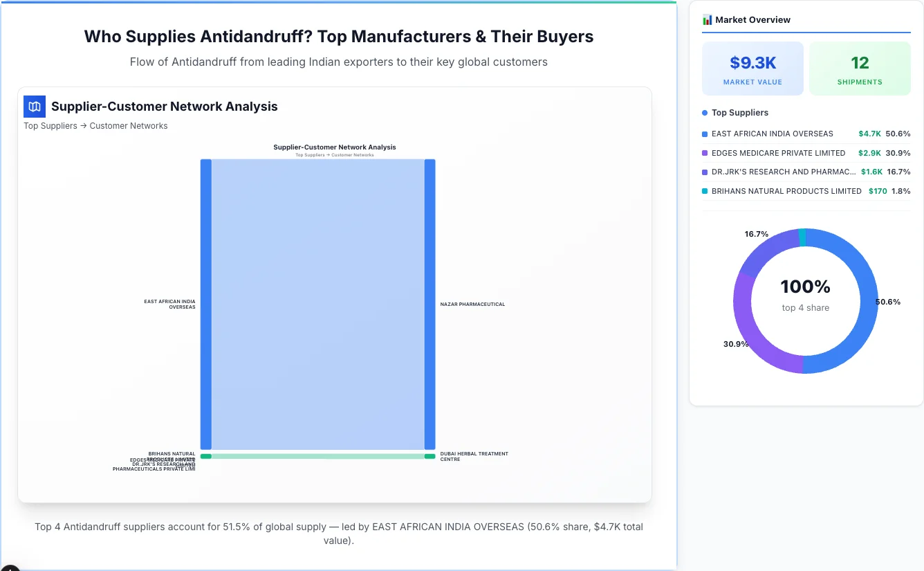Click the violet square icon beside DR.JRK'S RESEARCH
The image size is (924, 571).
pos(706,172)
